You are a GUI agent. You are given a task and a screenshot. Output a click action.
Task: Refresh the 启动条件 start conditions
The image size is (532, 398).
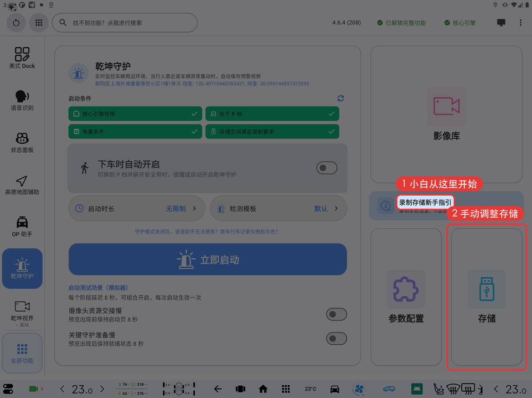(x=340, y=98)
